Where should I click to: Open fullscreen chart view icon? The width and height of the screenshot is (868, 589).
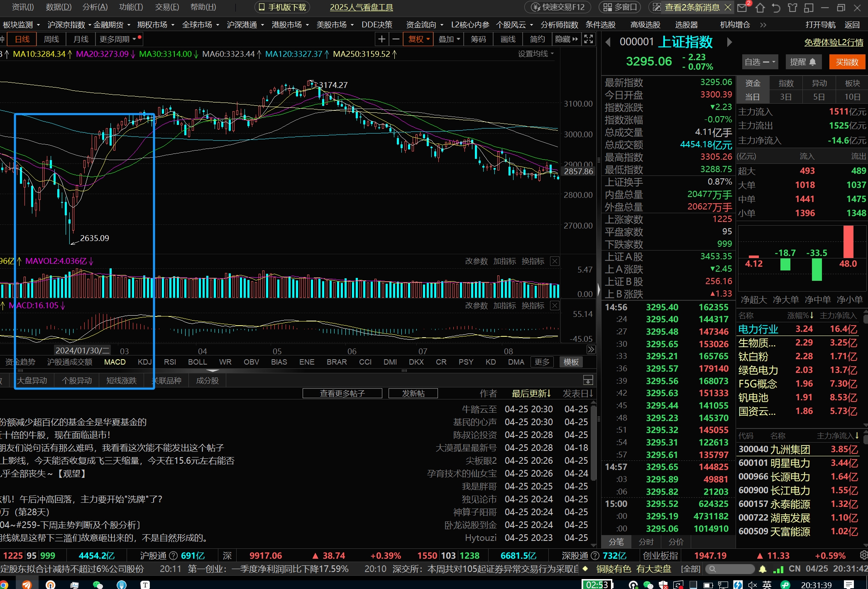[x=588, y=39]
